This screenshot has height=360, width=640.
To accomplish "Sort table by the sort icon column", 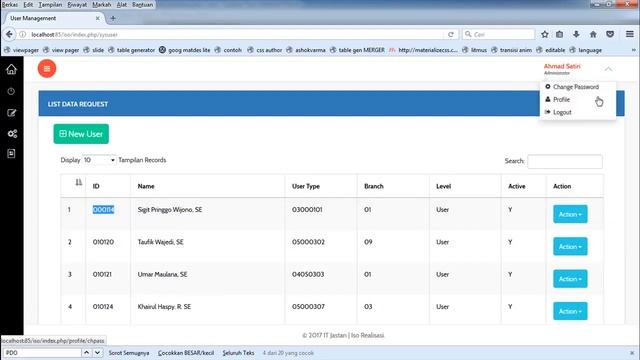I will pyautogui.click(x=78, y=182).
